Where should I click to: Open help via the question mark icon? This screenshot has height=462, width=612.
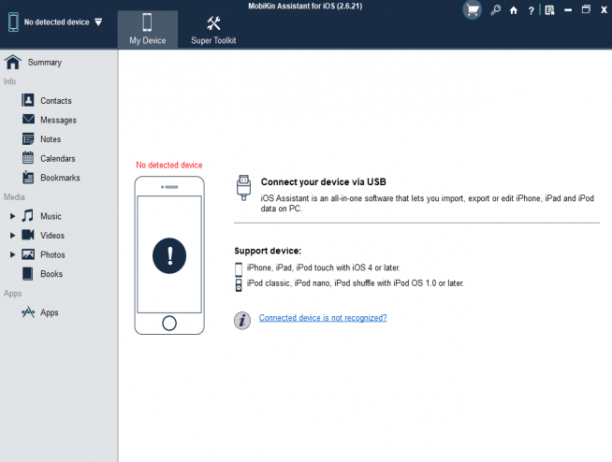point(531,11)
